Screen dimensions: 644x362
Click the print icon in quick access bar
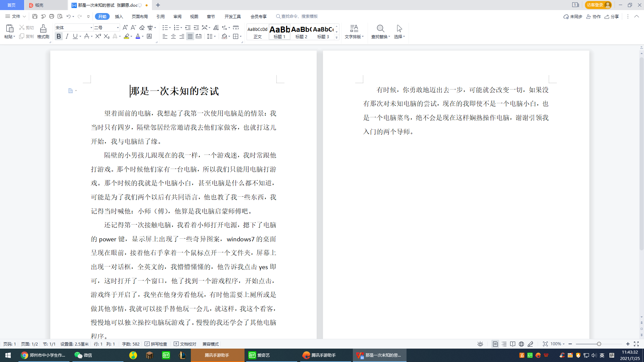coord(51,16)
